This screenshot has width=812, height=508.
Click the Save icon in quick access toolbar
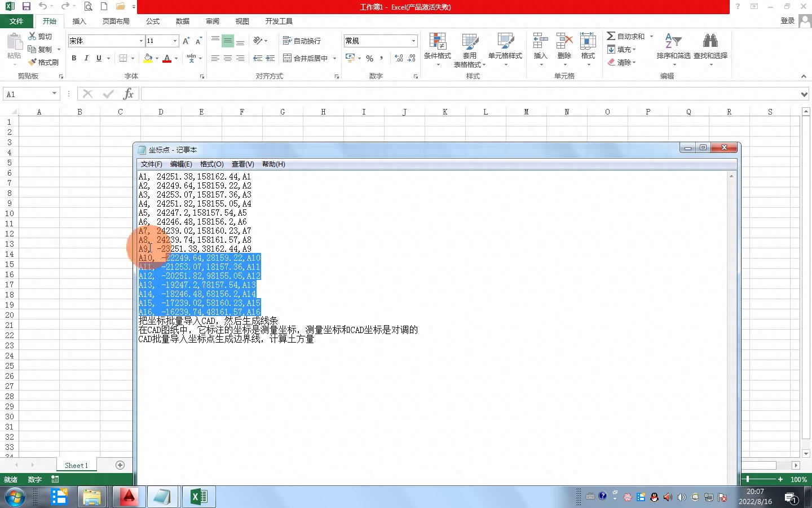26,6
